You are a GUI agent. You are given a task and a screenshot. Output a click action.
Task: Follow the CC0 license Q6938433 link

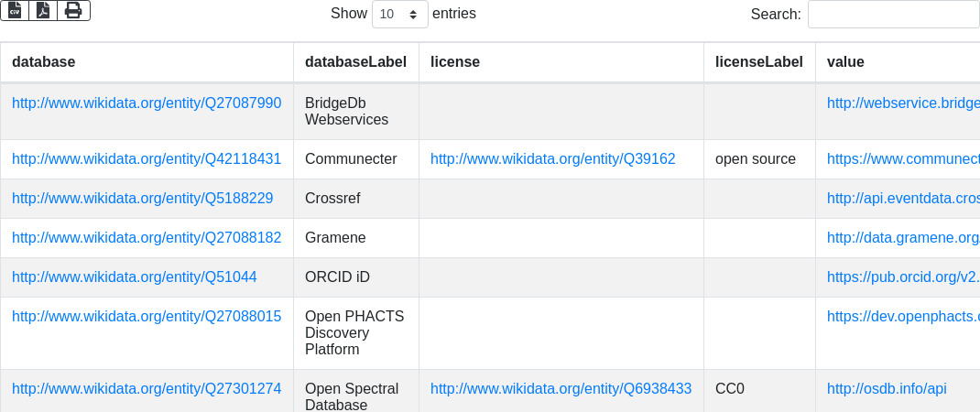click(x=561, y=389)
